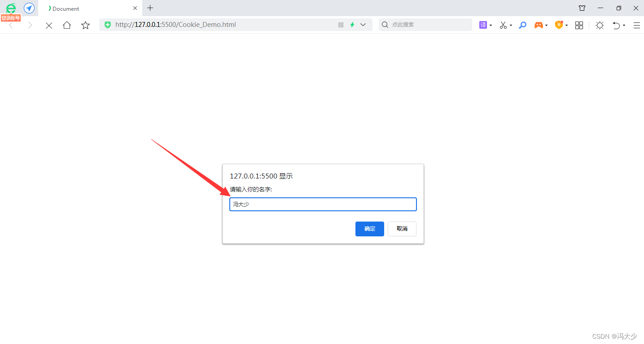644x344 pixels.
Task: Expand the game controller dropdown arrow
Action: pos(546,26)
